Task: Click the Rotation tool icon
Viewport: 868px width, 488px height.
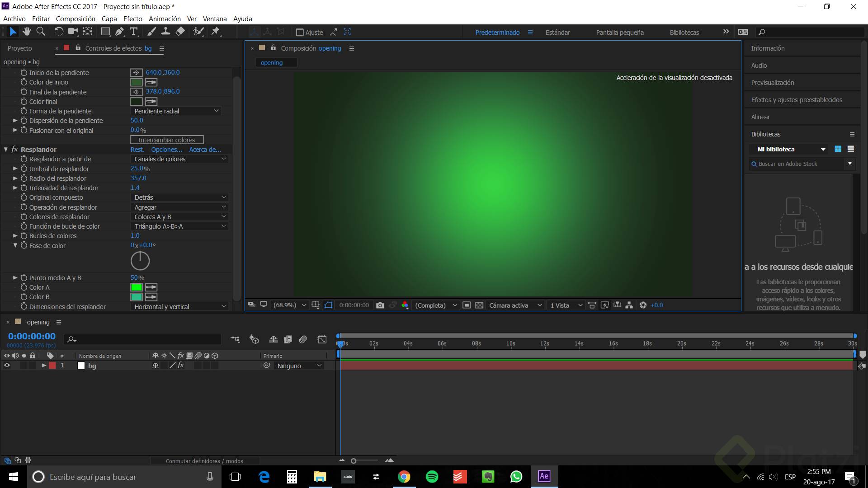Action: (x=59, y=32)
